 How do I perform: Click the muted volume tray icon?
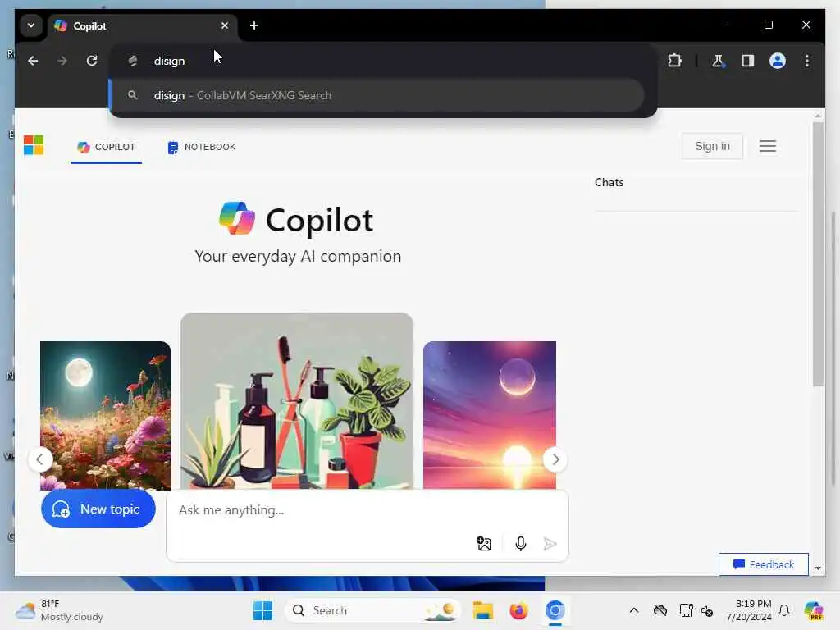707,610
